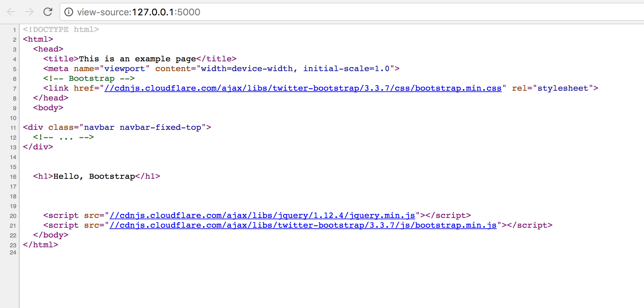Screen dimensions: 644x308
Task: Open the jquery.min.js script link
Action: pos(262,215)
